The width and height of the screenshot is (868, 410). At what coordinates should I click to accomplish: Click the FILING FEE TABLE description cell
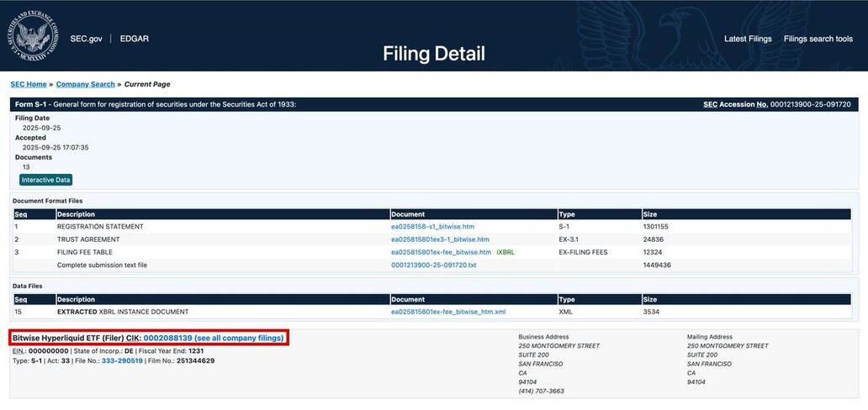(85, 252)
